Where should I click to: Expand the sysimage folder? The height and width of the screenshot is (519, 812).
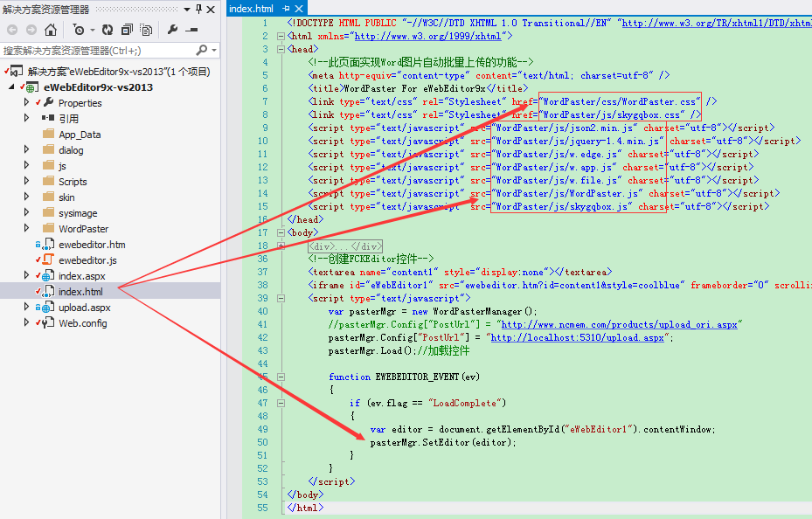pyautogui.click(x=26, y=212)
